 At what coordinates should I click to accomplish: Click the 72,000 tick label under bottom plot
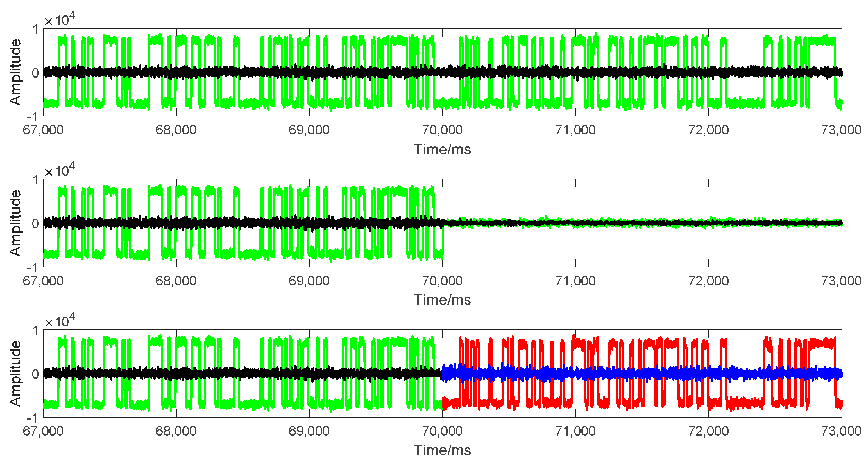(708, 431)
